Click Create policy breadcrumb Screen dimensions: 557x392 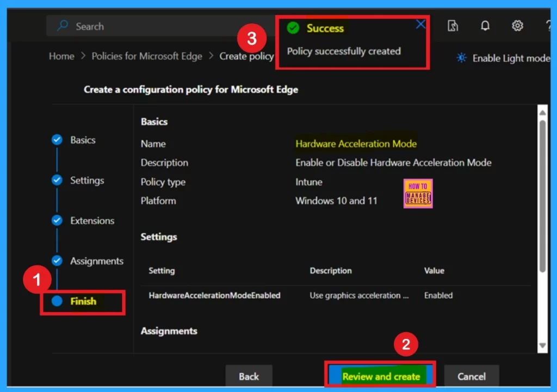246,56
